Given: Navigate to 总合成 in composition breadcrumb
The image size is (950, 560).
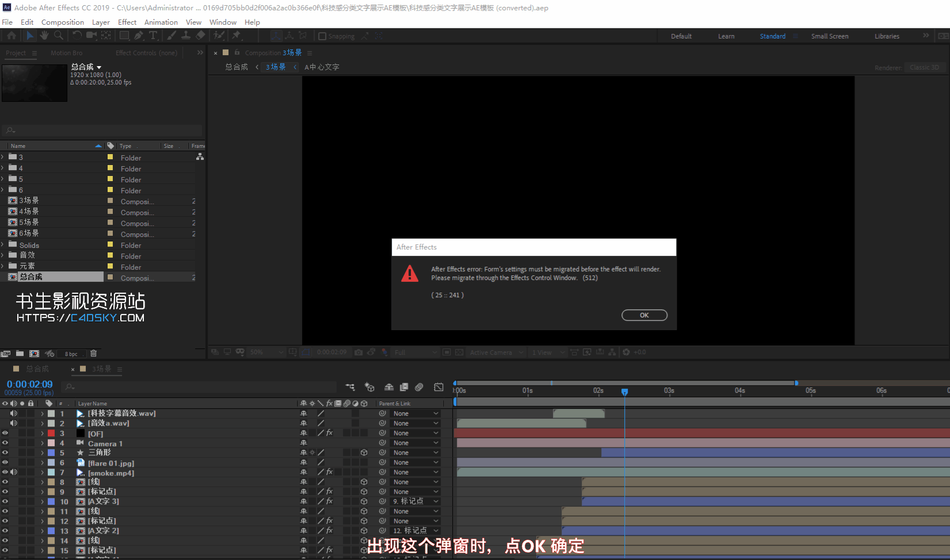Looking at the screenshot, I should (236, 67).
